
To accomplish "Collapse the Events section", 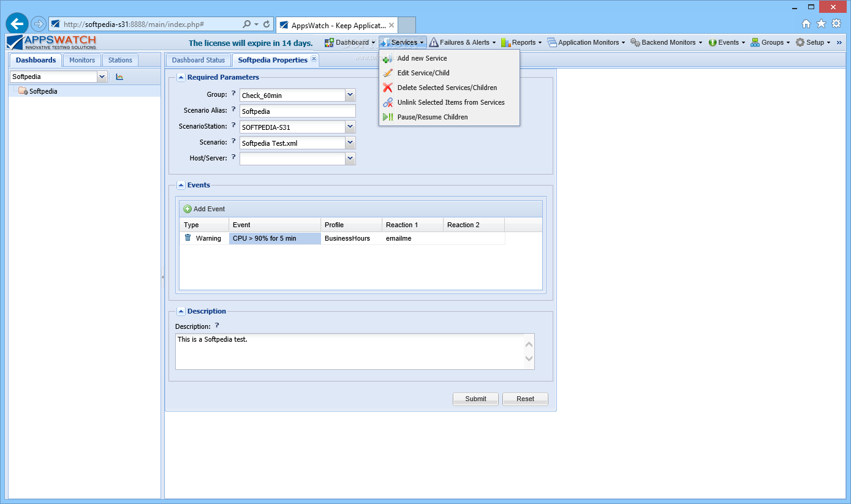I will tap(181, 185).
